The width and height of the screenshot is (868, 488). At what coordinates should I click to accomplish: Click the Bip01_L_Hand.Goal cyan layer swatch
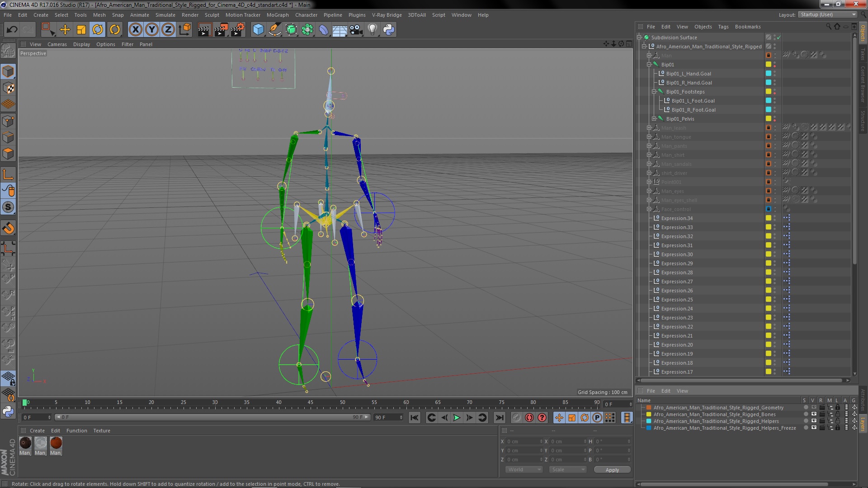click(x=768, y=74)
